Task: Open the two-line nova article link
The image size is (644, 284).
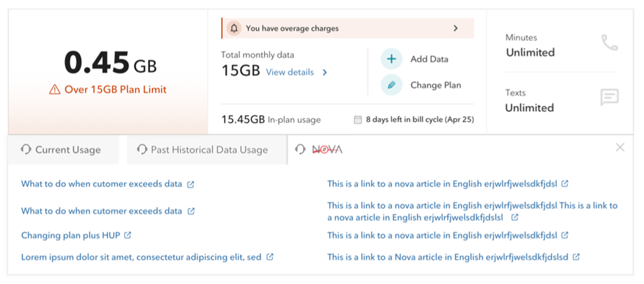Action: pyautogui.click(x=472, y=211)
